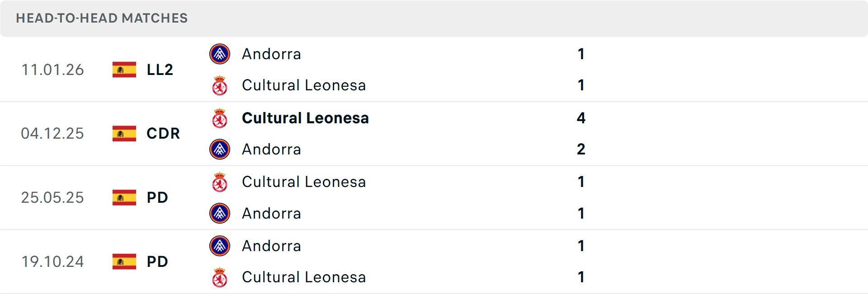Click the date 19.10.24 of the oldest match
Image resolution: width=868 pixels, height=294 pixels.
(x=52, y=261)
